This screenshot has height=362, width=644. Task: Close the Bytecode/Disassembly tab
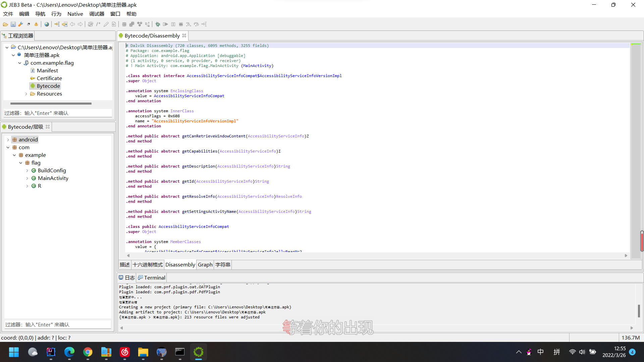tap(184, 36)
